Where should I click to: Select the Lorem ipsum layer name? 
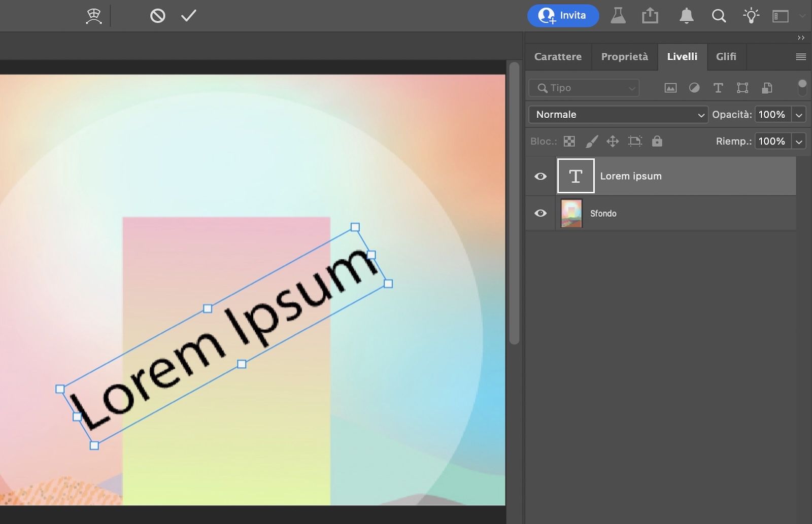[x=631, y=176]
